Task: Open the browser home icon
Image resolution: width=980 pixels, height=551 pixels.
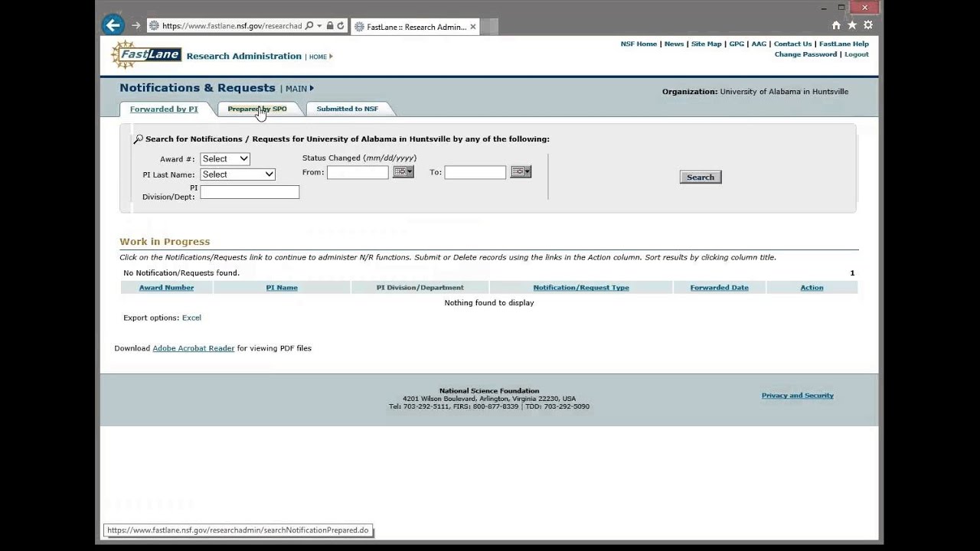Action: click(x=836, y=25)
